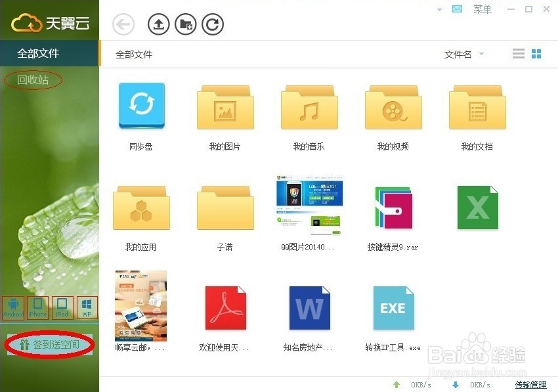Open the 我的音乐 folder
558x392 pixels.
coord(309,107)
